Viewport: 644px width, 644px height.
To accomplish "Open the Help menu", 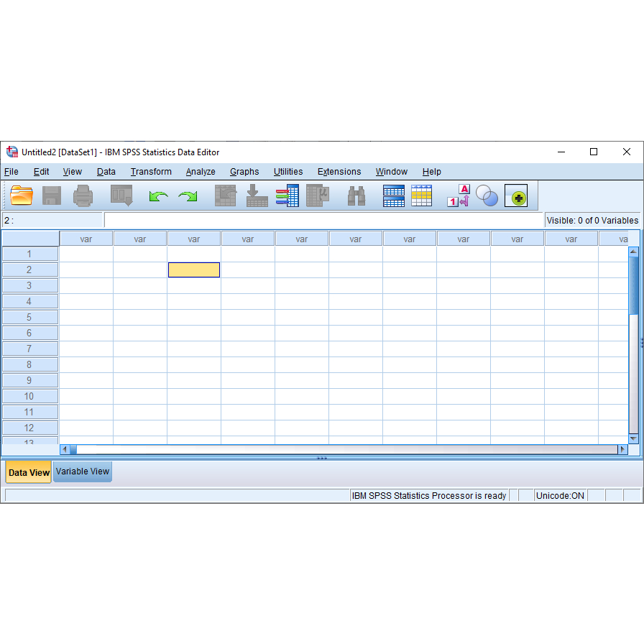I will 432,172.
